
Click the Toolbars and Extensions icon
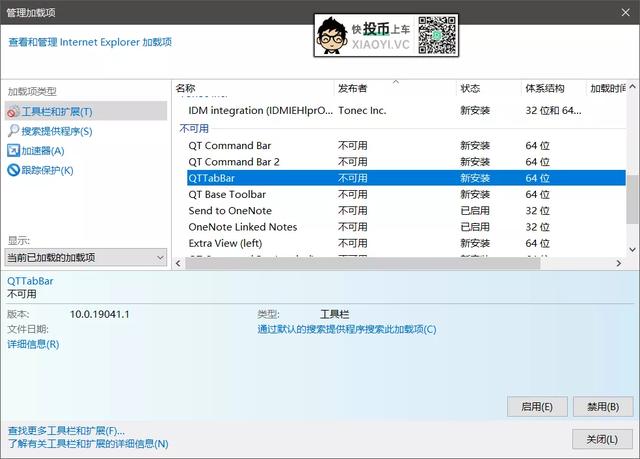14,112
